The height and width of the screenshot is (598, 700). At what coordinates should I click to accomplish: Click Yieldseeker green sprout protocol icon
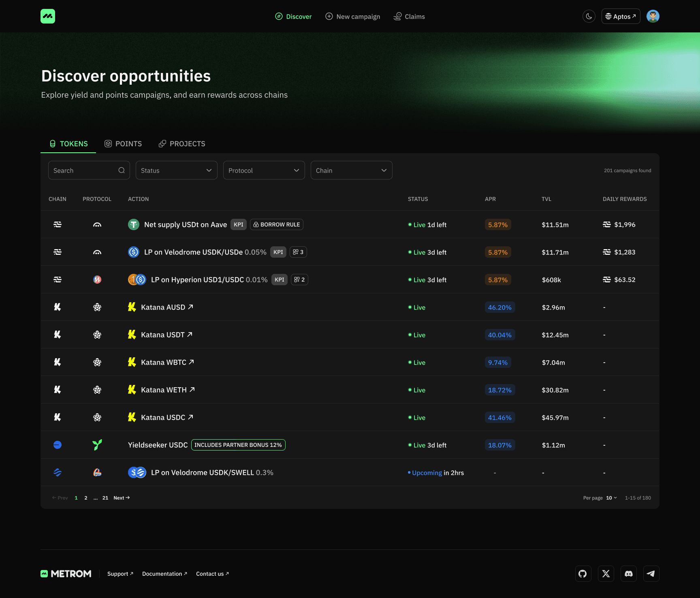(97, 445)
